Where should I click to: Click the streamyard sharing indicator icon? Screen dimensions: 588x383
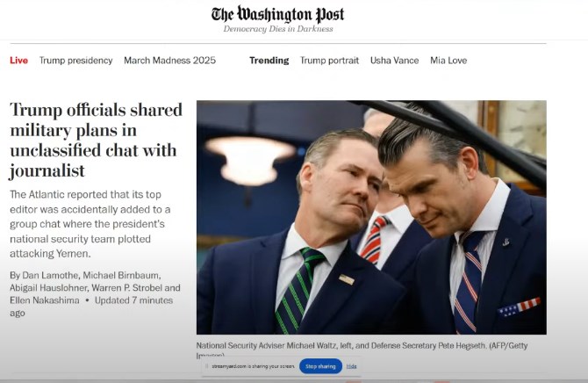pyautogui.click(x=206, y=365)
